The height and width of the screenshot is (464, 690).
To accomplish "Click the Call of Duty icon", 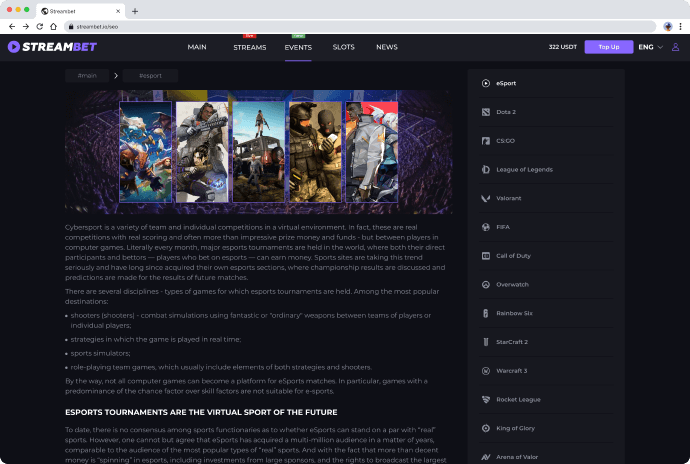I will click(486, 256).
